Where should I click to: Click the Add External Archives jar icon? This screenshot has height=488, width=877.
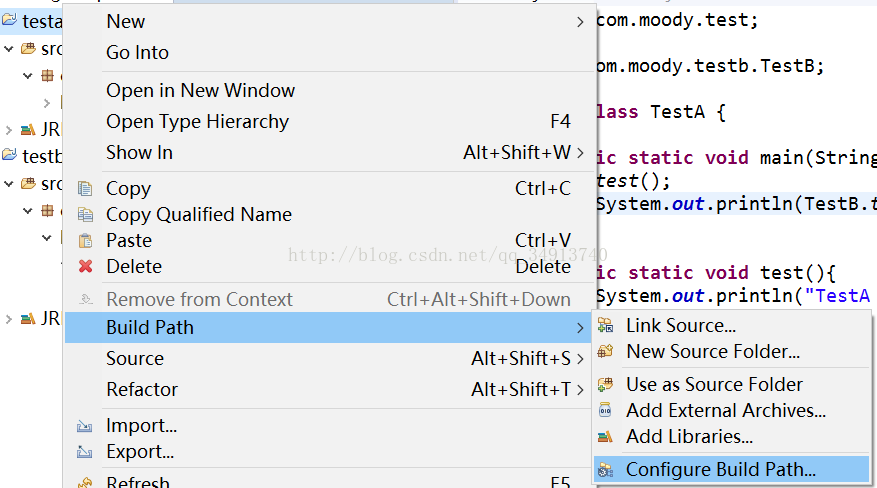(605, 410)
